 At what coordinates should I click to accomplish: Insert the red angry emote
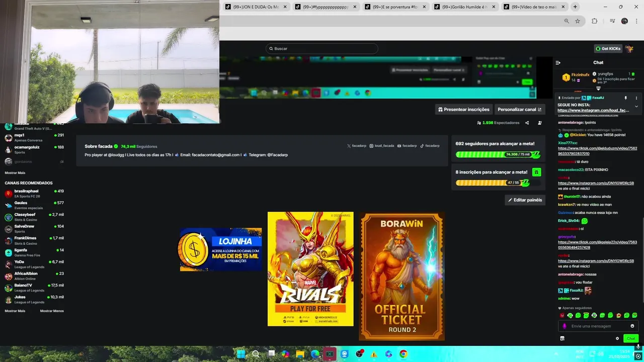[x=562, y=315]
